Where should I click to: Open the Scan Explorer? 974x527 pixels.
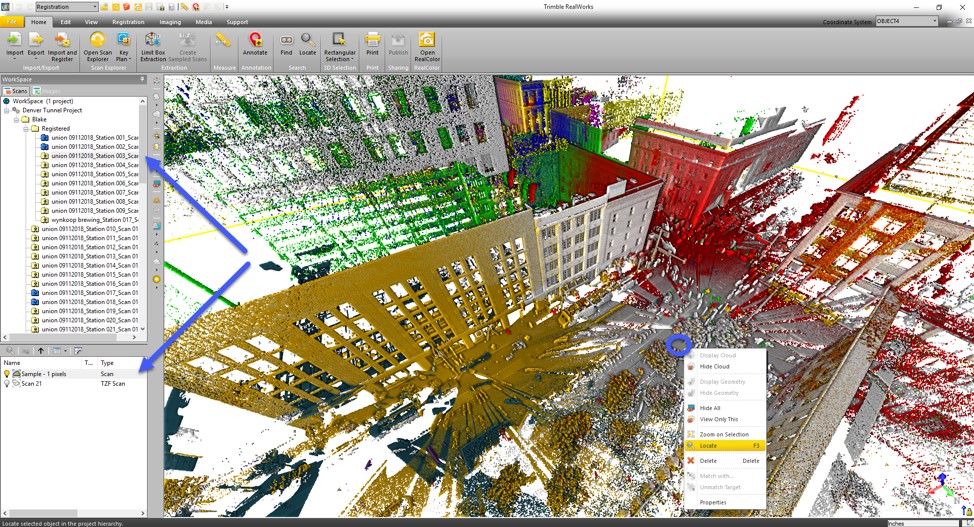pos(98,45)
